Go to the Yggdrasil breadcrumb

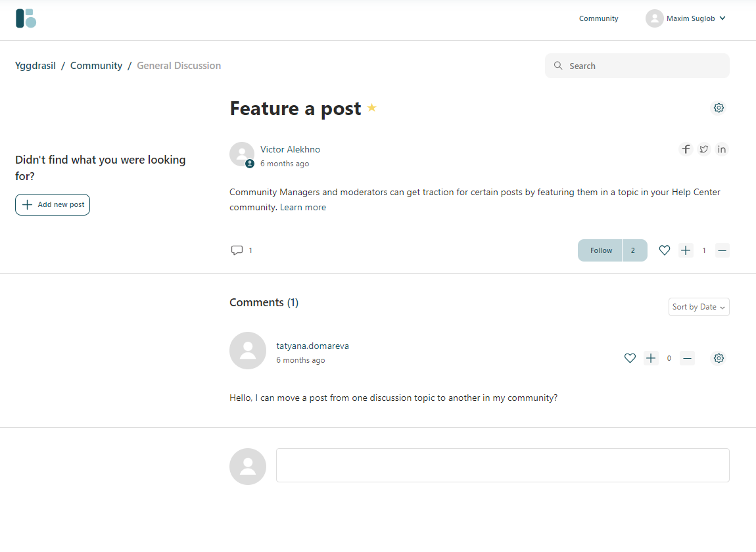point(35,66)
